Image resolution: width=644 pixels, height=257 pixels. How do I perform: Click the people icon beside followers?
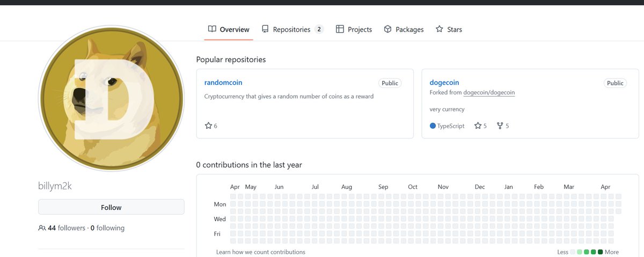[42, 228]
